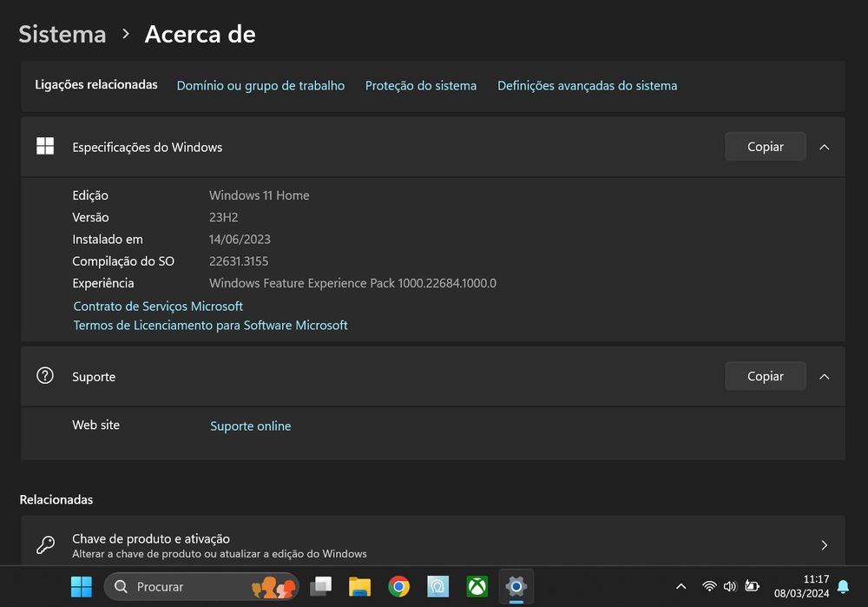The image size is (868, 607).
Task: Click the Windows logo icon beside Especificações do Windows
Action: (x=45, y=146)
